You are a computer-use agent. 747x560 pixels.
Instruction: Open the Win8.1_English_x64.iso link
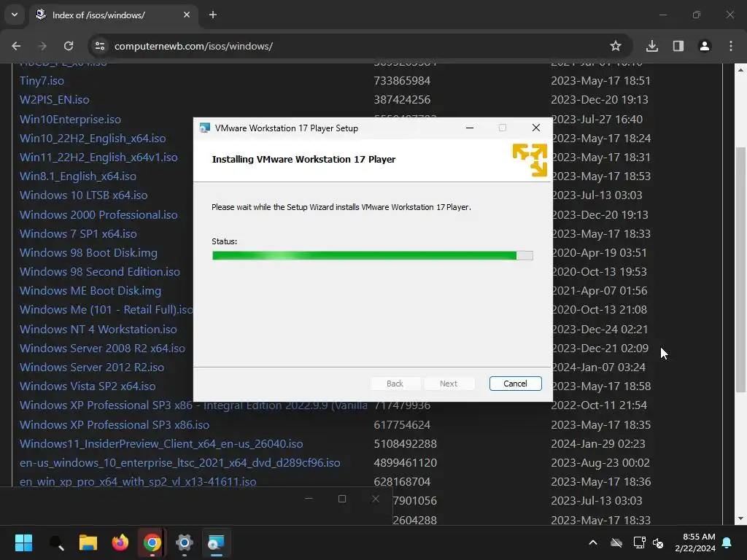[x=77, y=176]
